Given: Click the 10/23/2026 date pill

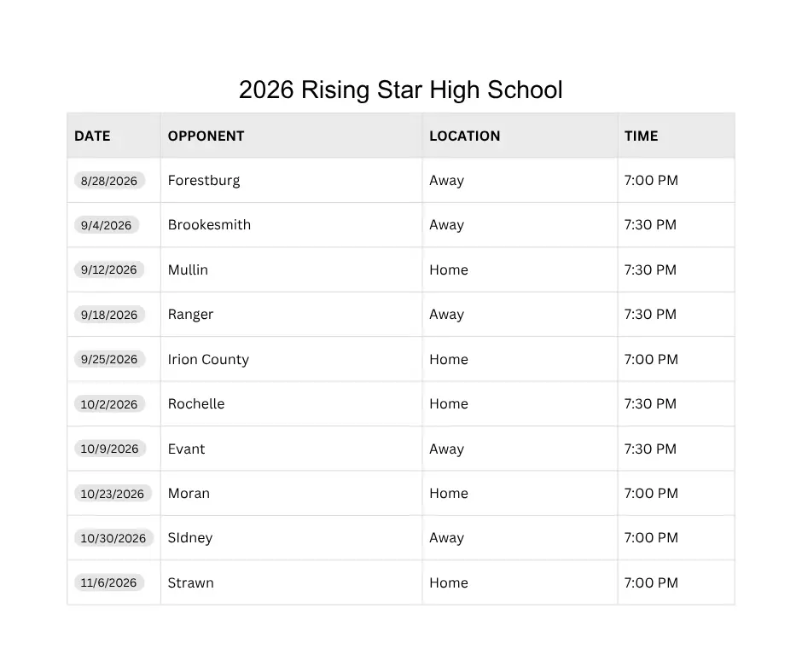Looking at the screenshot, I should click(x=113, y=494).
